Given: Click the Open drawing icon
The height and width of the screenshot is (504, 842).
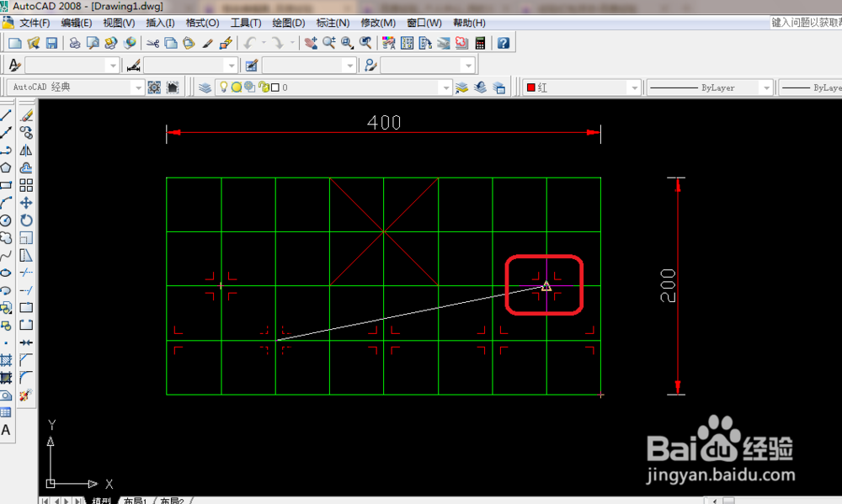Looking at the screenshot, I should tap(34, 43).
